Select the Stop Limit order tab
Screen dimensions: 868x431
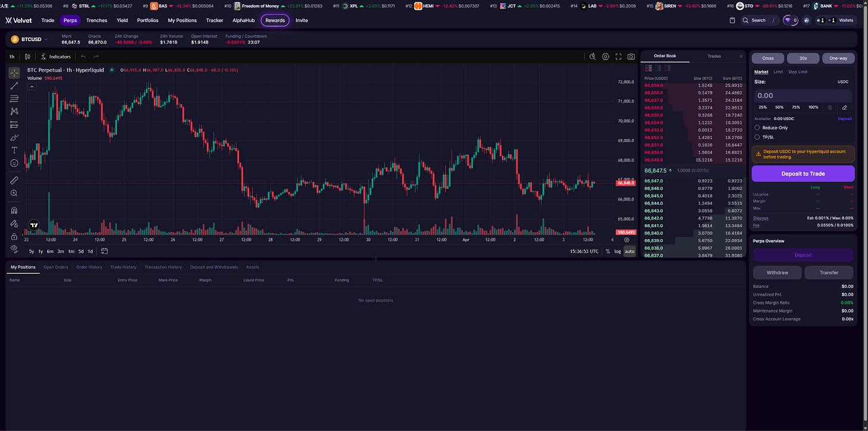point(798,72)
